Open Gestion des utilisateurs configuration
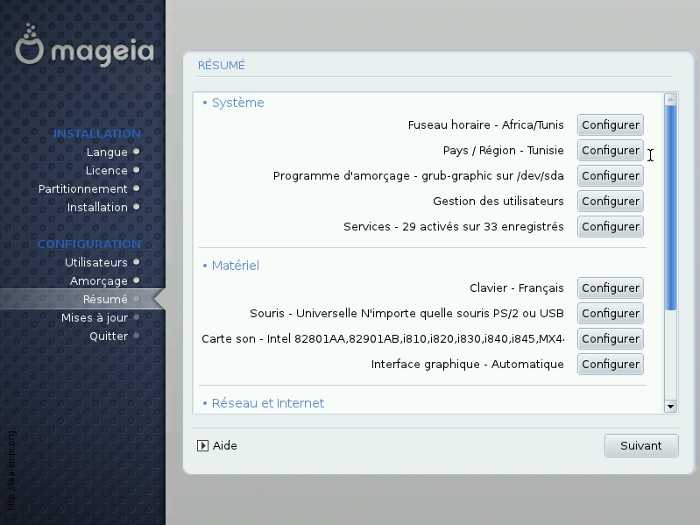700x525 pixels. pyautogui.click(x=610, y=201)
